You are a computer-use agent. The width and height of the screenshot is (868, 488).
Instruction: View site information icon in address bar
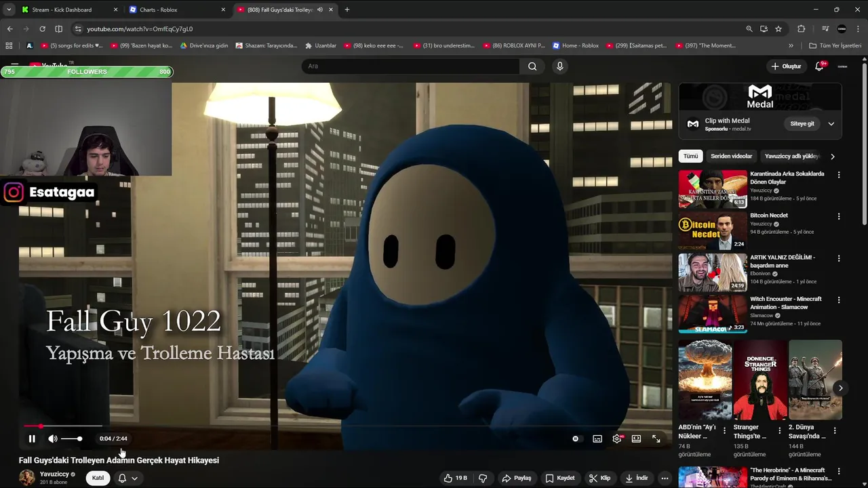click(78, 29)
